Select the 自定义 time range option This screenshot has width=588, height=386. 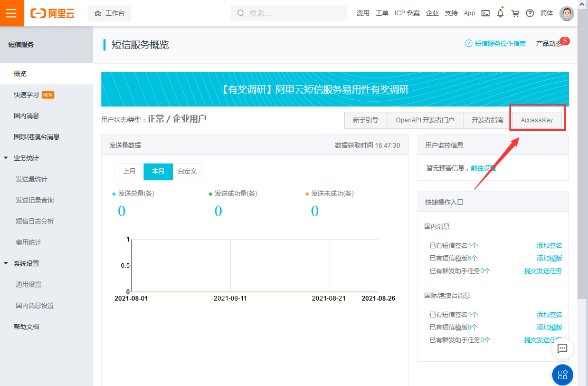[187, 171]
